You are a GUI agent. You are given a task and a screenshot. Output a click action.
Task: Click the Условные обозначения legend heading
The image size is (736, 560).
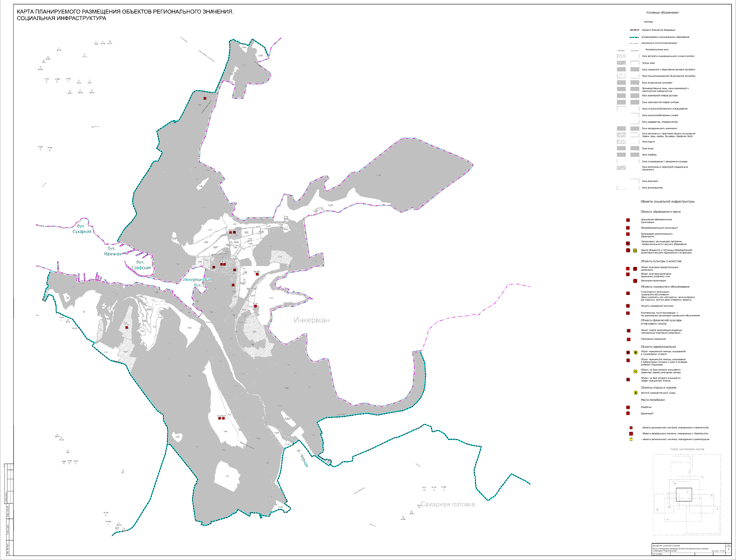[662, 13]
